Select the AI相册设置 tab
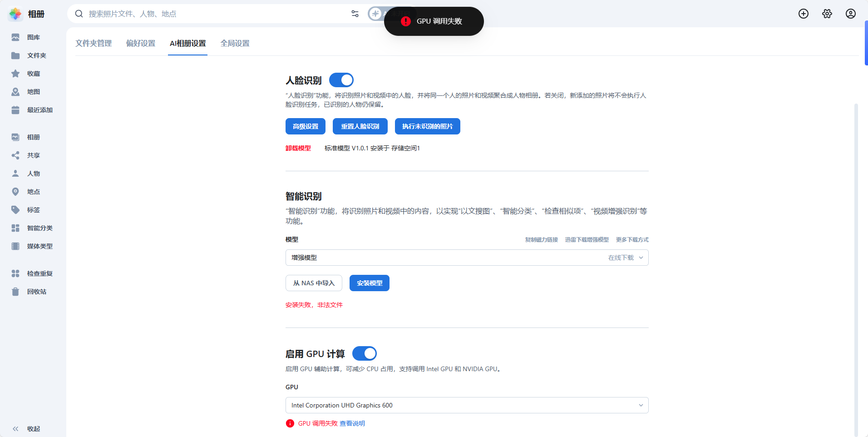The image size is (868, 437). click(188, 43)
